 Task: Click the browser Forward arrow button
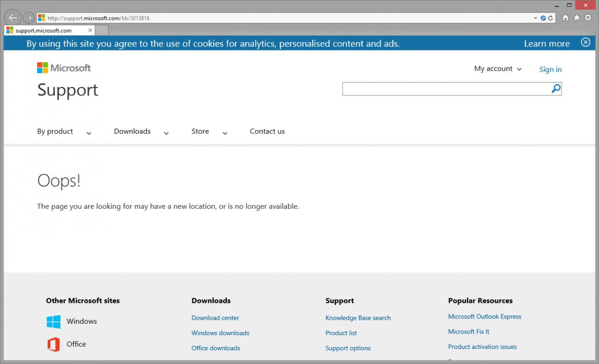(29, 18)
